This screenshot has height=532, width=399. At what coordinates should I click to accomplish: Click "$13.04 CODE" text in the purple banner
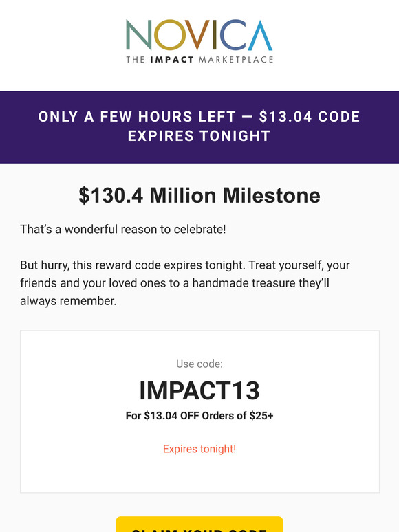(310, 117)
